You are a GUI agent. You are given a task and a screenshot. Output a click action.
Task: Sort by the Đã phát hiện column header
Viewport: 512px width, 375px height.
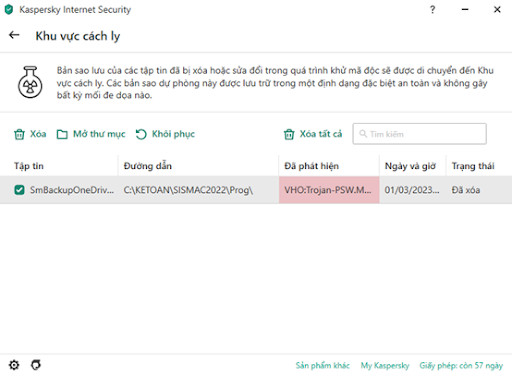pos(311,166)
